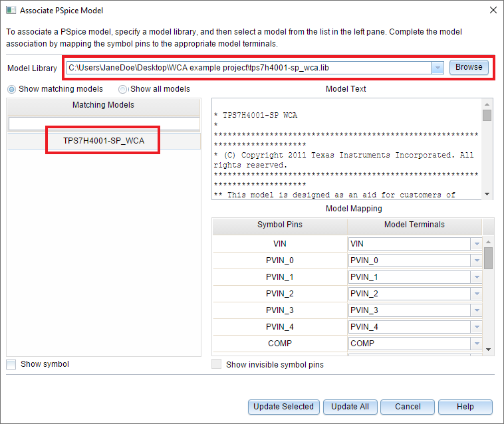Expand the Model Library path dropdown
The image size is (504, 424).
(437, 68)
